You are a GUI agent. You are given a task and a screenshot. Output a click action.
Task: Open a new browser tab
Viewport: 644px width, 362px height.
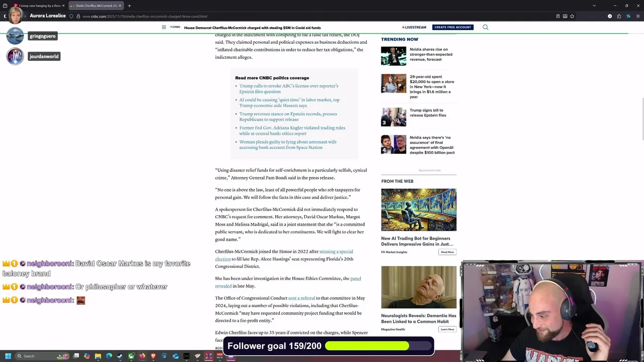[129, 6]
